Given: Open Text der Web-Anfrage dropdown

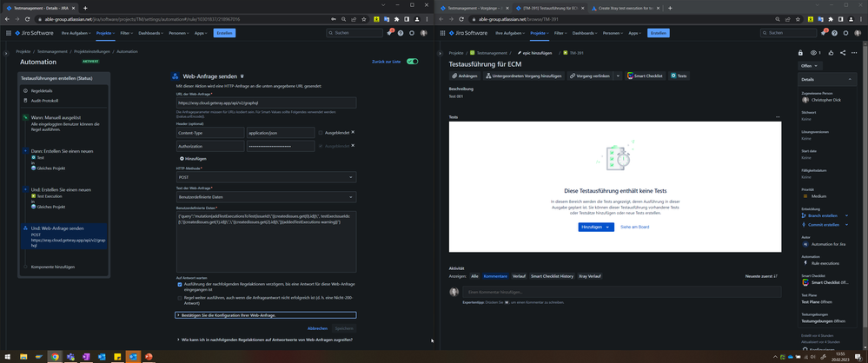Looking at the screenshot, I should click(x=266, y=197).
